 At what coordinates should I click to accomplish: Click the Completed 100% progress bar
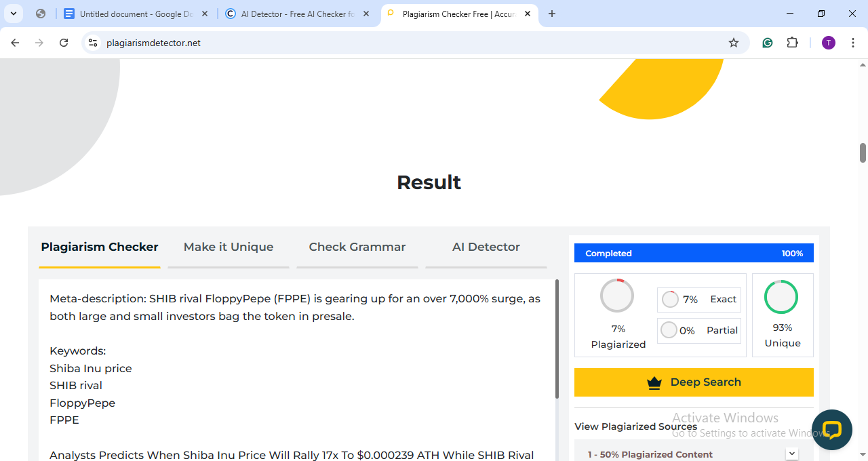click(x=694, y=253)
